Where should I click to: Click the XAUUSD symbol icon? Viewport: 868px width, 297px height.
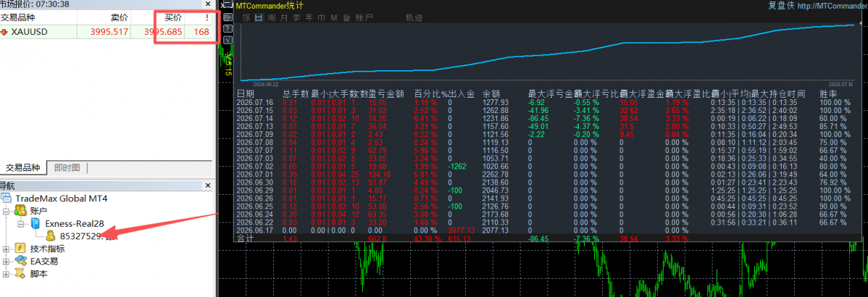tap(4, 32)
